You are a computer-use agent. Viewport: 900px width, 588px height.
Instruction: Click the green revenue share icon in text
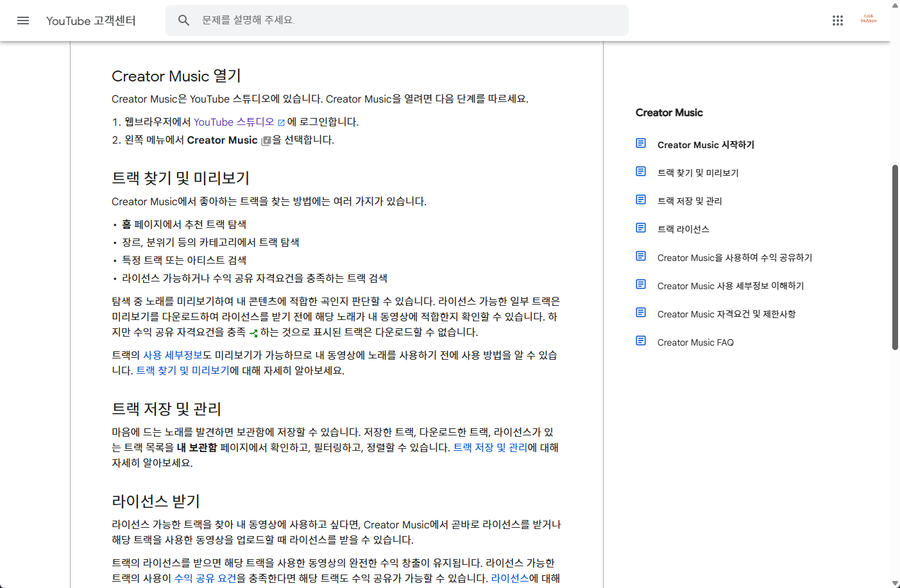[253, 333]
